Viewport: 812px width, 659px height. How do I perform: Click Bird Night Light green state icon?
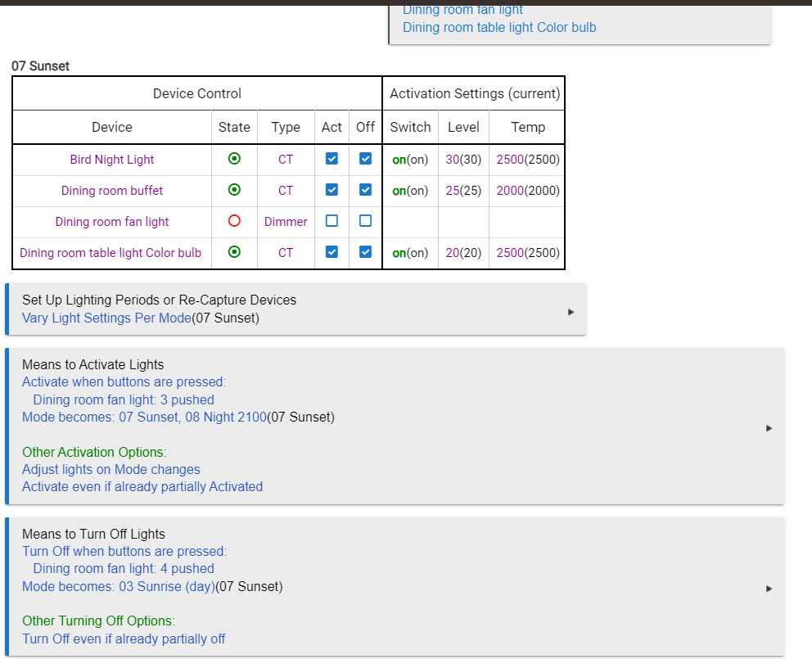point(234,159)
